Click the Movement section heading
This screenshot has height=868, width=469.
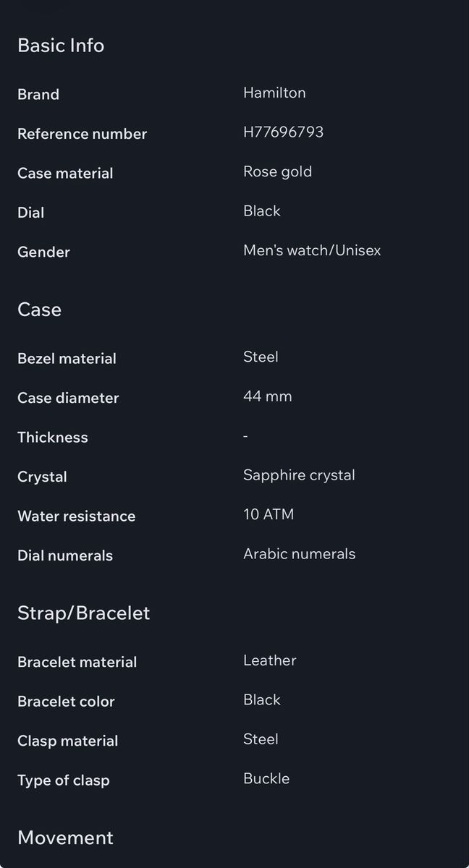65,838
